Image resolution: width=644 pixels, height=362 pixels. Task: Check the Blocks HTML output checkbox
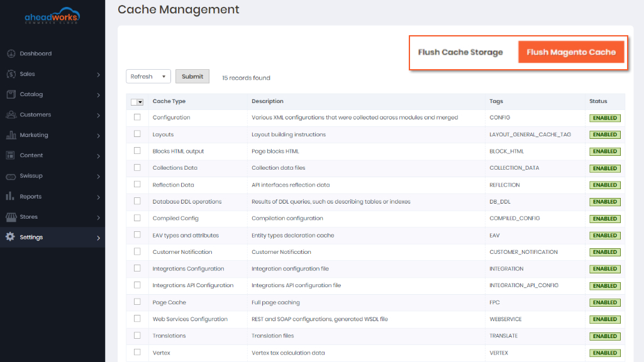pyautogui.click(x=137, y=151)
